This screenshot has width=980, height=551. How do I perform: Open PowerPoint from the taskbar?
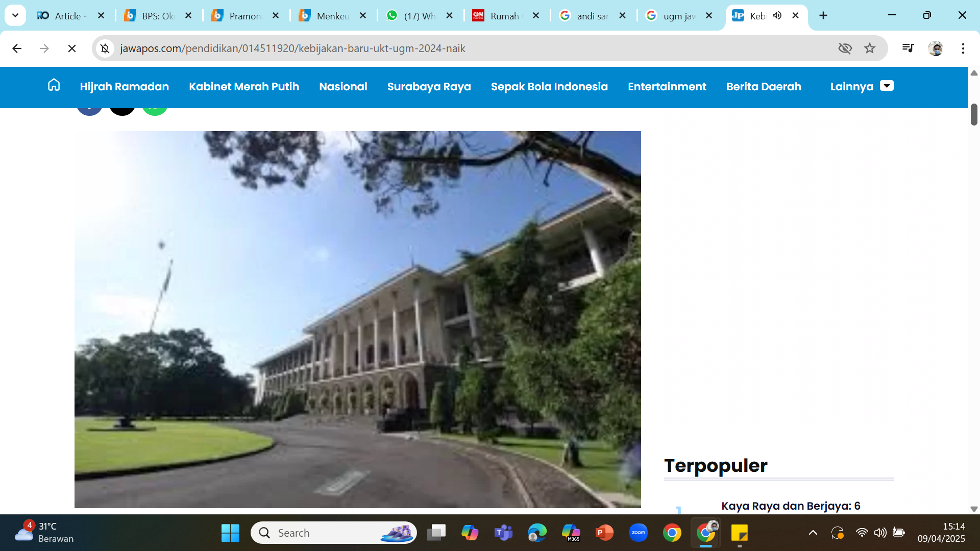click(x=604, y=533)
